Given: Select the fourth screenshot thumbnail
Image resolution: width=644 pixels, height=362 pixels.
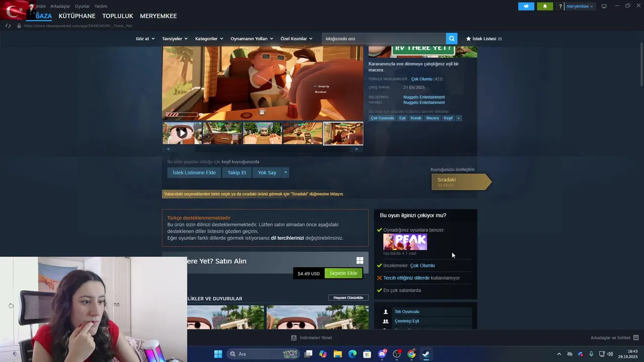Looking at the screenshot, I should click(x=303, y=133).
